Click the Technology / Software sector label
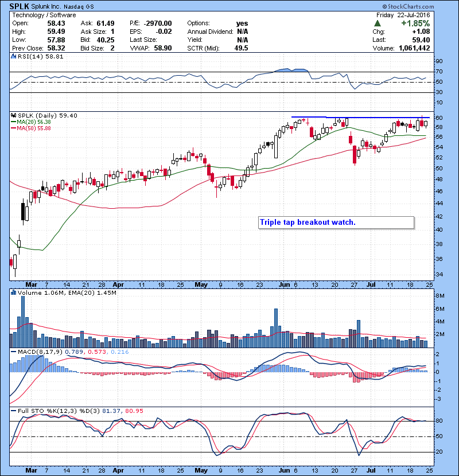The height and width of the screenshot is (476, 459). tap(44, 15)
